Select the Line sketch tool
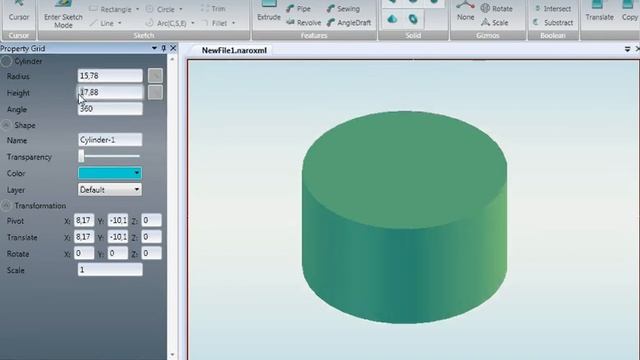Viewport: 640px width, 360px height. tap(103, 23)
